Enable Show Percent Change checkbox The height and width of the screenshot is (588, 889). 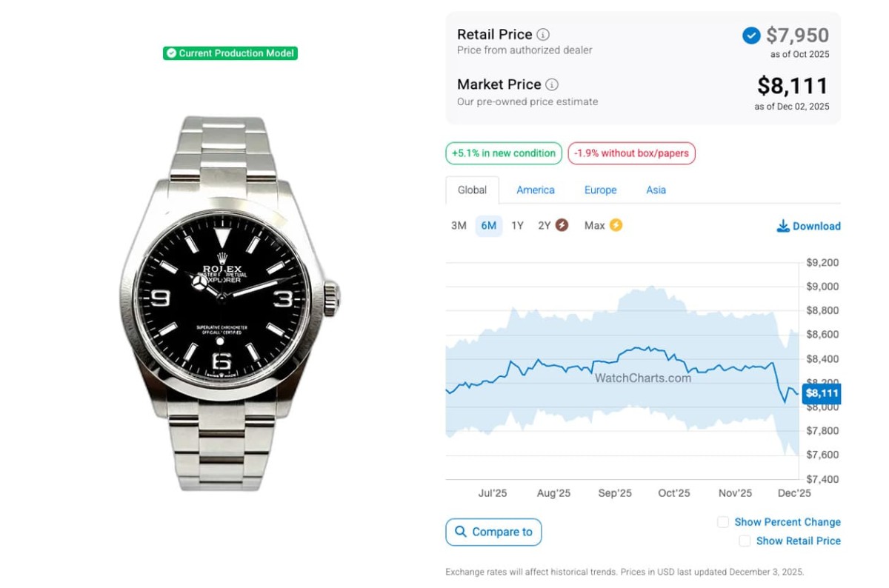(723, 522)
